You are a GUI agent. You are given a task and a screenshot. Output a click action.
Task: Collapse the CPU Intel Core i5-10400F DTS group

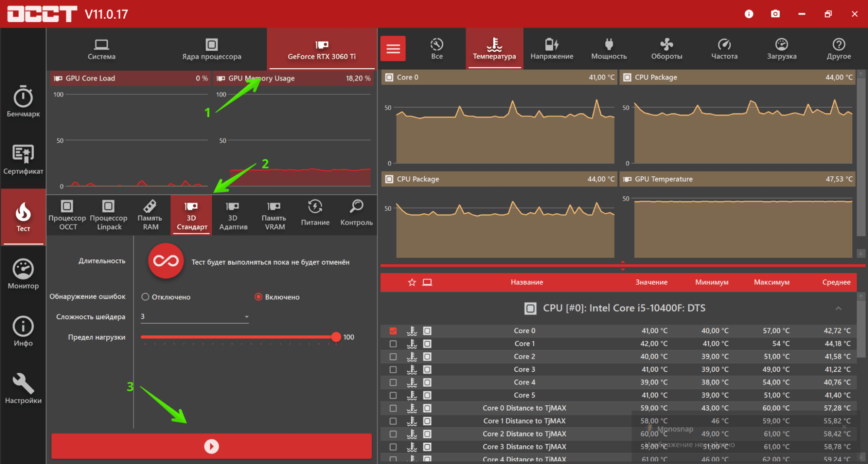click(838, 308)
